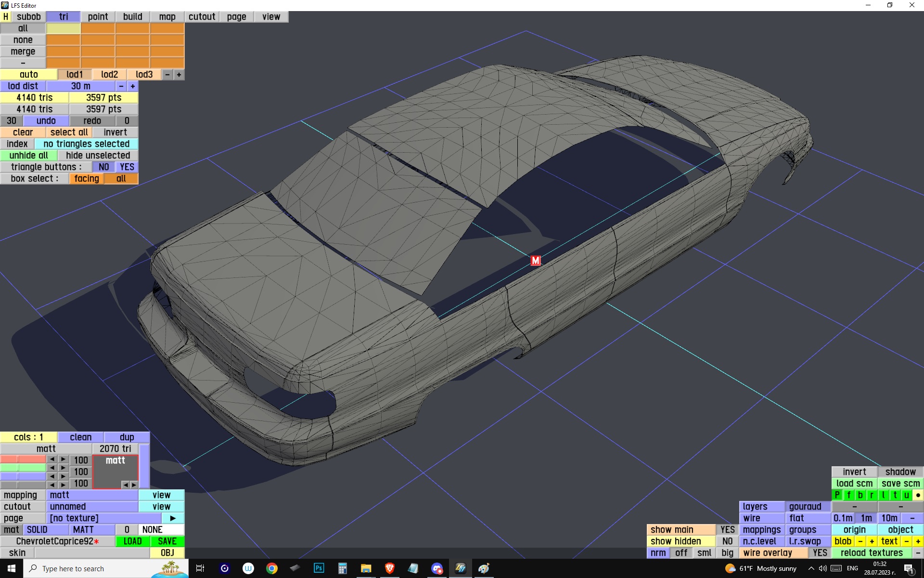Open the cutout selector showing 'unnamed'
This screenshot has width=924, height=578.
(x=92, y=507)
